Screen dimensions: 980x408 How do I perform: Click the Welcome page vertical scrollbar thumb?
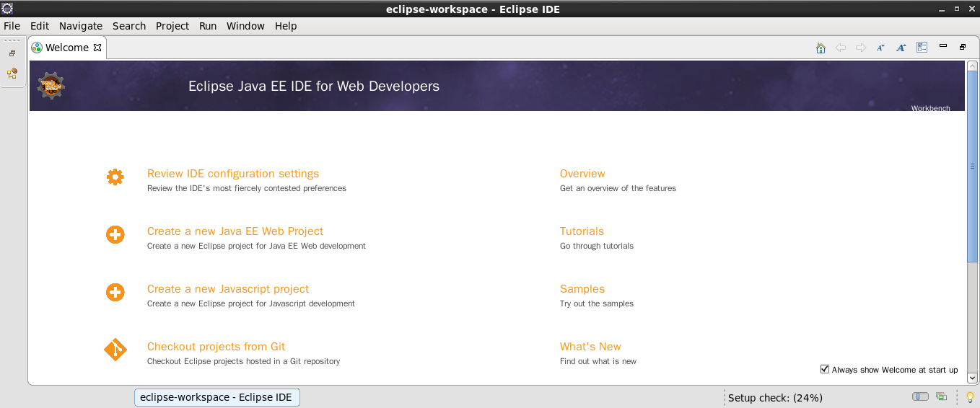[972, 167]
